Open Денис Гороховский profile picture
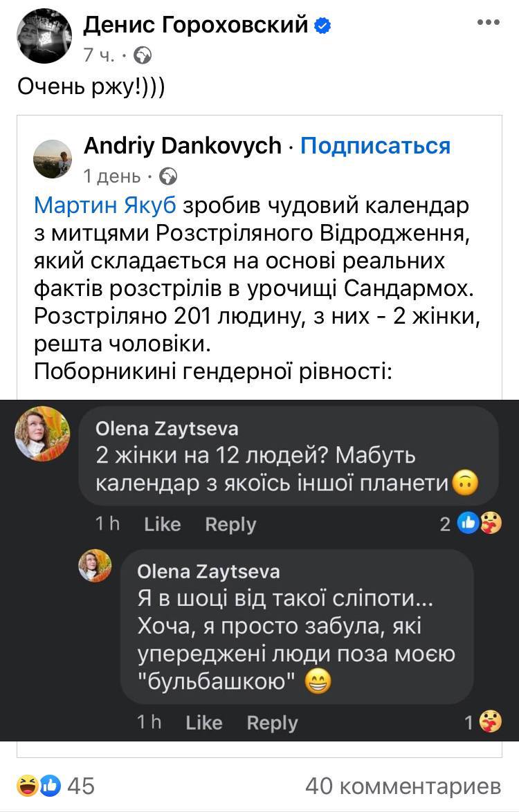Image resolution: width=519 pixels, height=812 pixels. pos(43,36)
